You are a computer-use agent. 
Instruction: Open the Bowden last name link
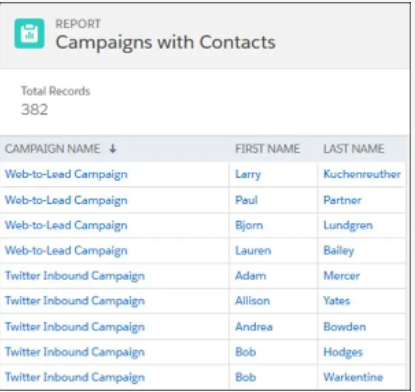point(344,327)
